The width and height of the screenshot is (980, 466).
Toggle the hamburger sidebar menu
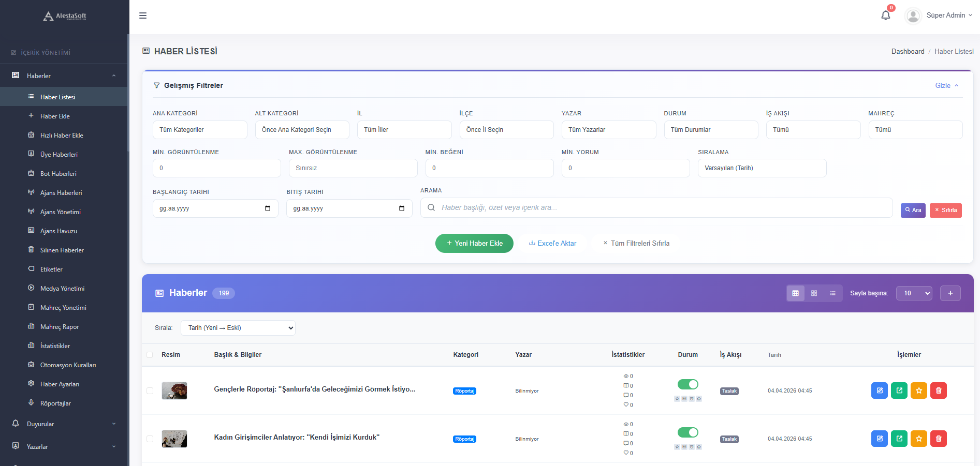coord(143,16)
